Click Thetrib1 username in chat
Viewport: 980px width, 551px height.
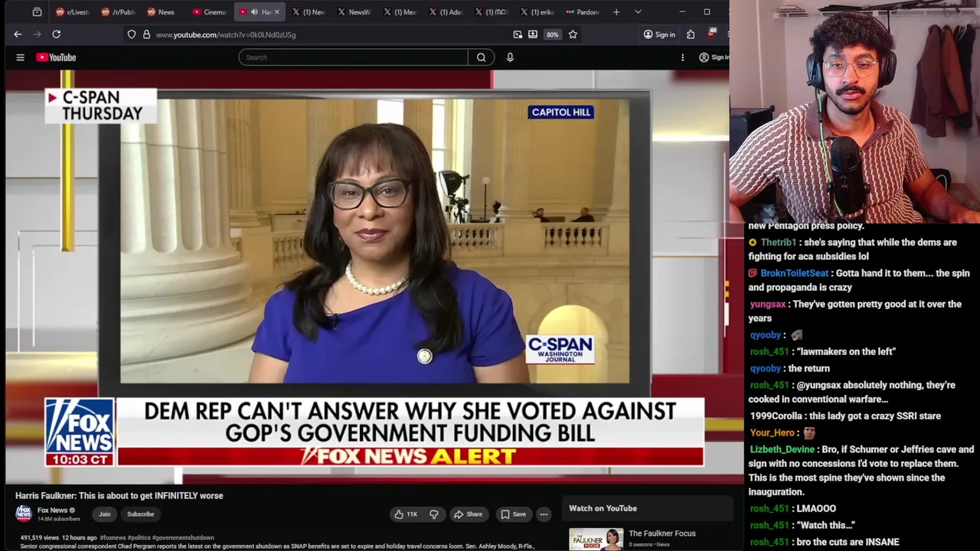click(x=778, y=243)
